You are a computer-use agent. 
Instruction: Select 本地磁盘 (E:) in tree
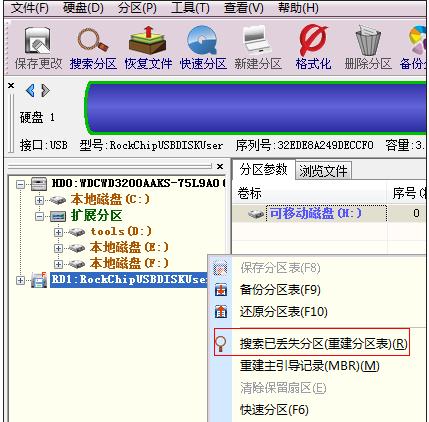[129, 248]
